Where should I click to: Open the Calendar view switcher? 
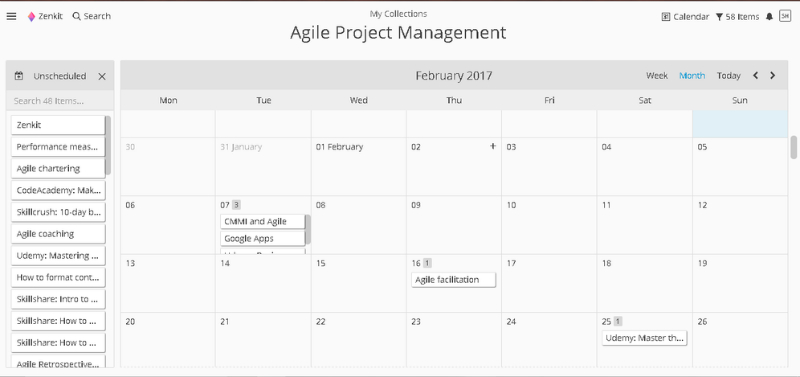(x=685, y=17)
